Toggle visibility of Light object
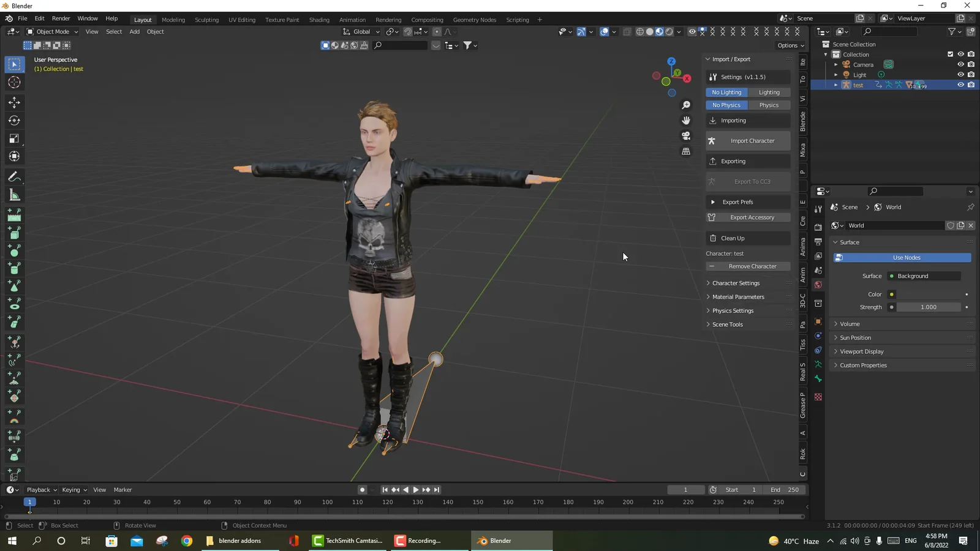This screenshot has width=980, height=551. (x=960, y=75)
